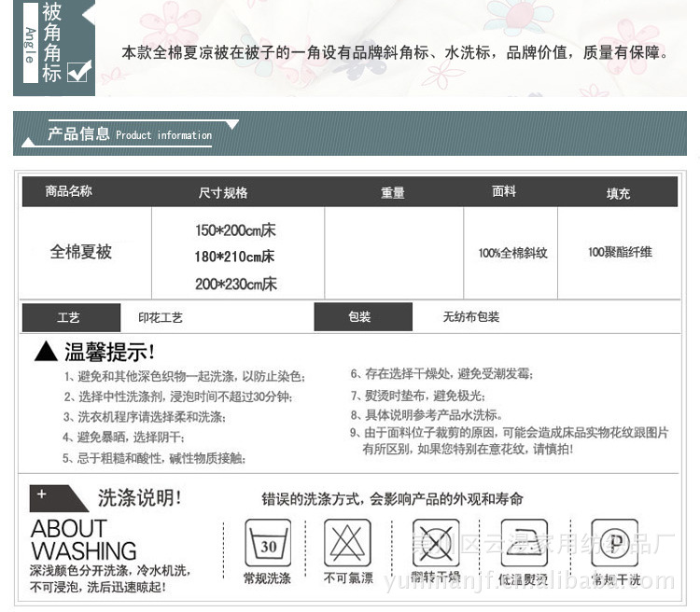Click the 30-degree regular wash icon

268,543
